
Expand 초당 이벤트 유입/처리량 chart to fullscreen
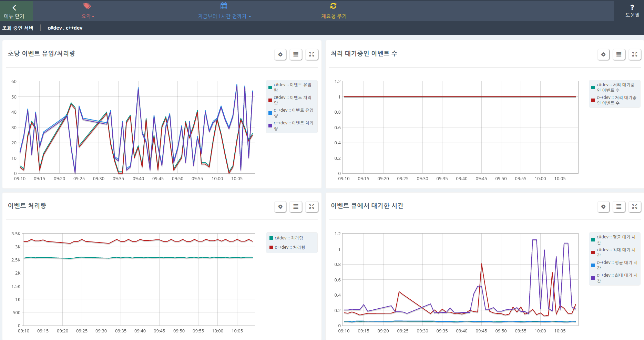[312, 54]
